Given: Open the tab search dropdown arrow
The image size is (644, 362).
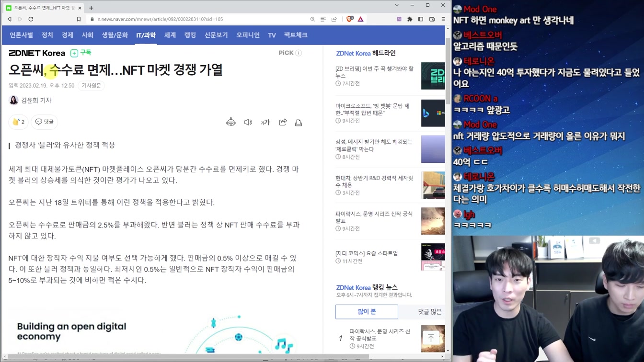Looking at the screenshot, I should [x=397, y=5].
